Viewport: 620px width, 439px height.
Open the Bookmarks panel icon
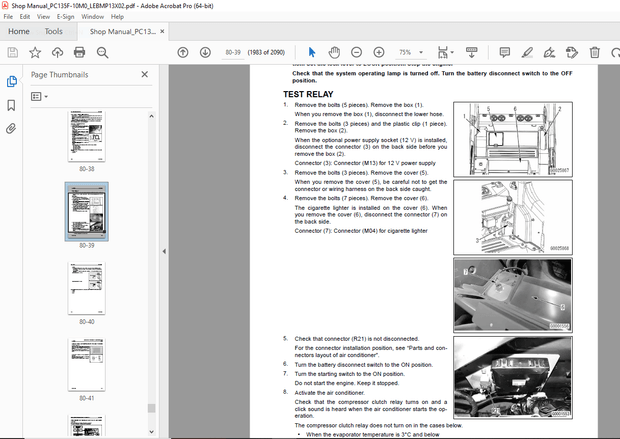pyautogui.click(x=11, y=105)
